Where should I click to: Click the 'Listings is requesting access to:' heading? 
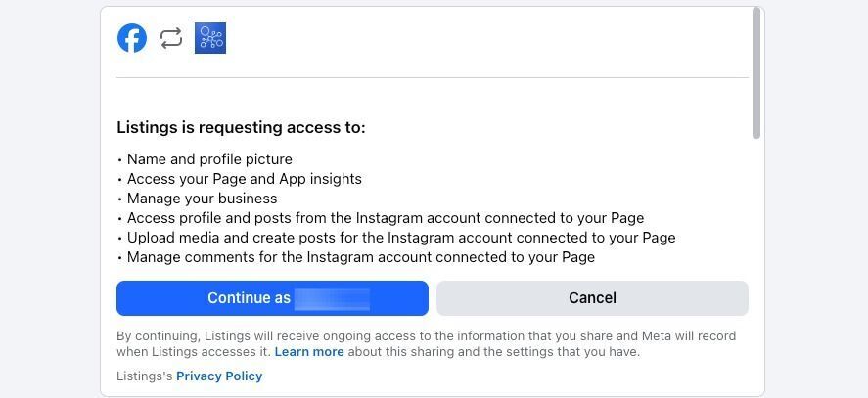(241, 128)
